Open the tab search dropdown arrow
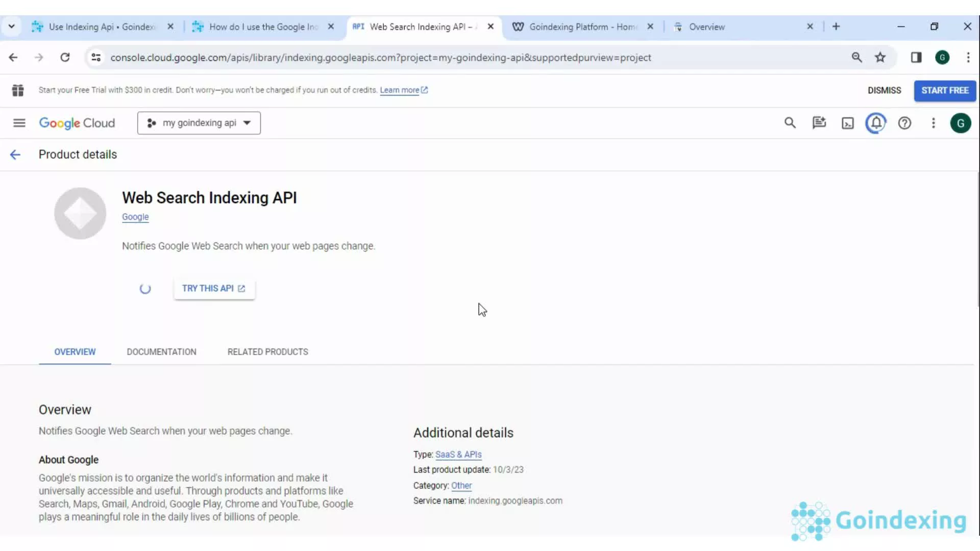This screenshot has width=980, height=551. [x=11, y=27]
